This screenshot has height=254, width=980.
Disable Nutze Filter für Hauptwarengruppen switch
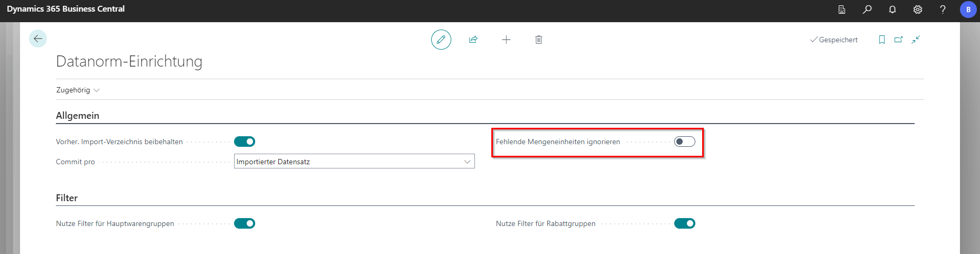[245, 223]
